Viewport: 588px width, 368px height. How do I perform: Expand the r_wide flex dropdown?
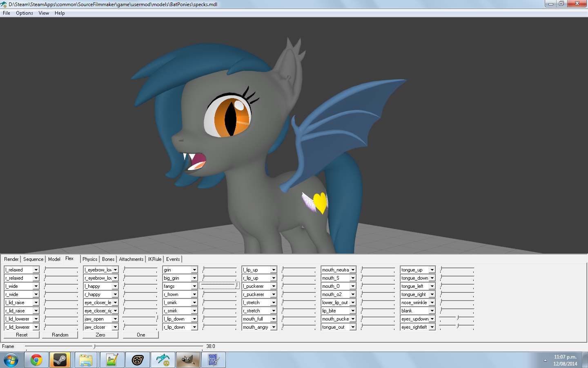36,294
